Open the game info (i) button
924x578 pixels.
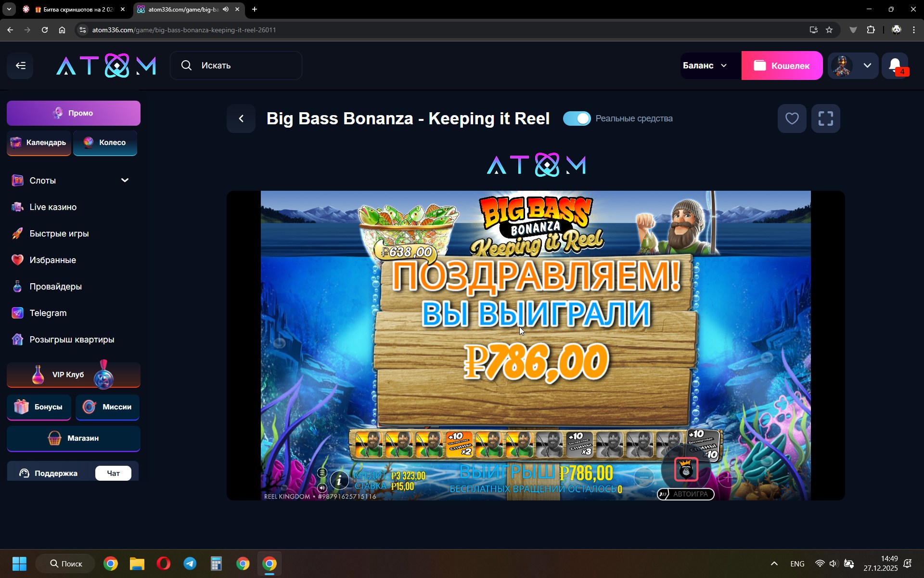point(339,480)
